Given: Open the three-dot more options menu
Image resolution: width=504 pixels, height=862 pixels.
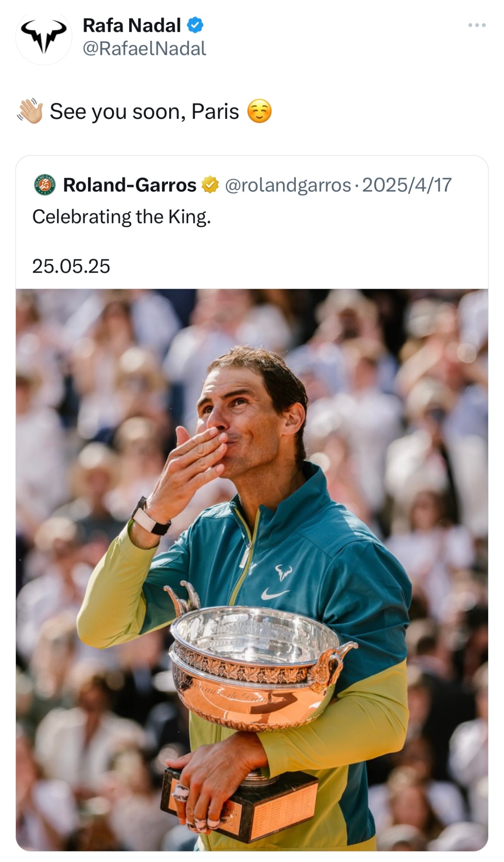Looking at the screenshot, I should 477,26.
